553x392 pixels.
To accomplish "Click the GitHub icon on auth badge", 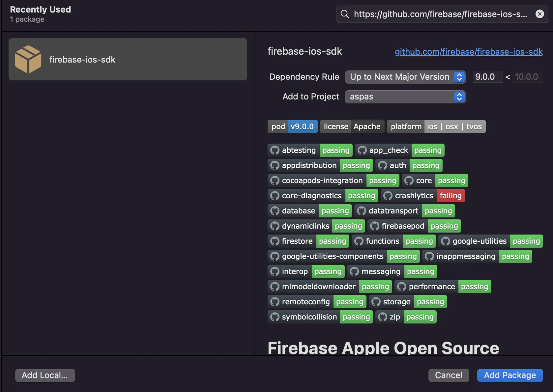I will [383, 165].
